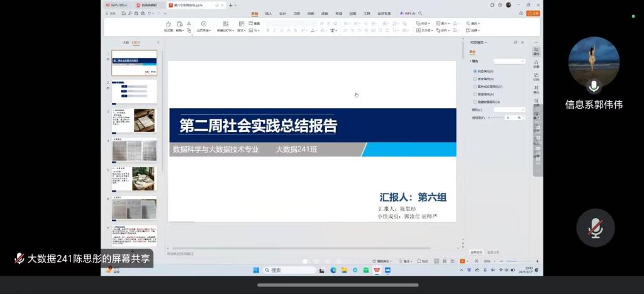This screenshot has width=644, height=294.
Task: Open the Animation pane from the right sidebar
Action: tap(536, 63)
